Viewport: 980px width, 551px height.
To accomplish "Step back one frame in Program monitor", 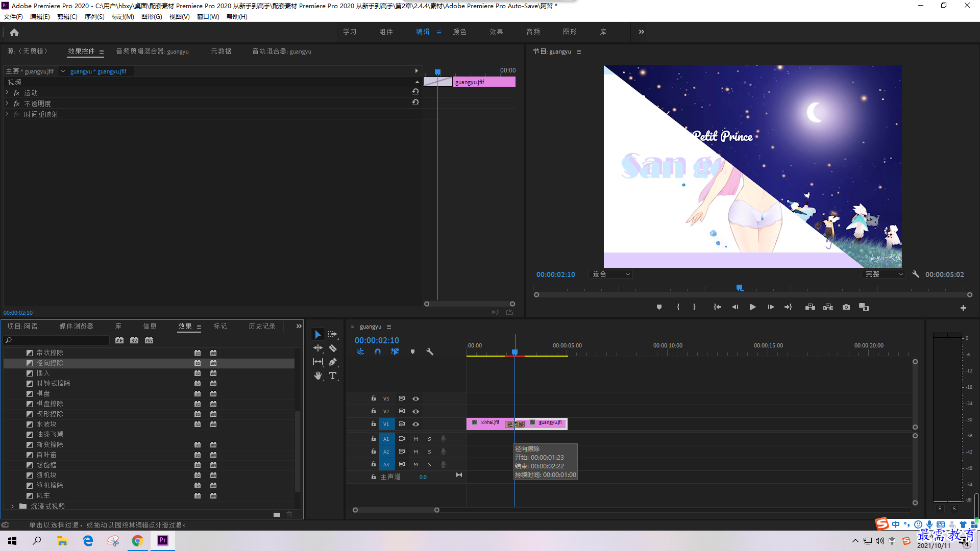I will pos(735,307).
